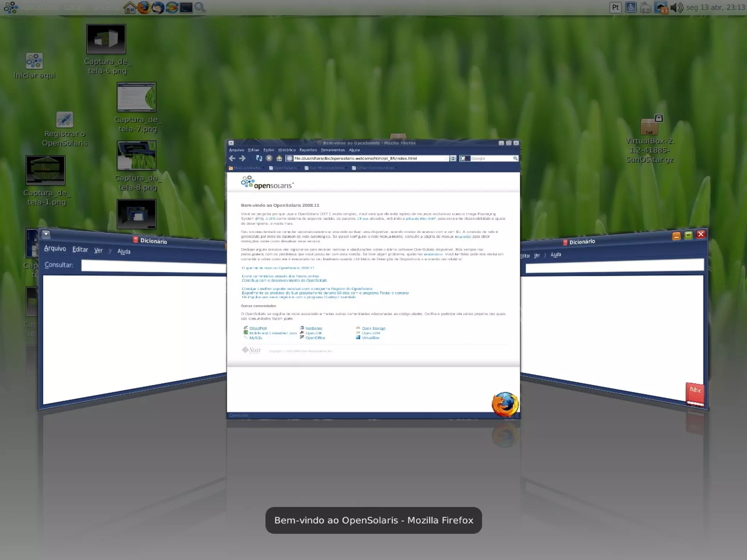Open the terminal launcher in top panel
The height and width of the screenshot is (560, 747).
(x=186, y=7)
